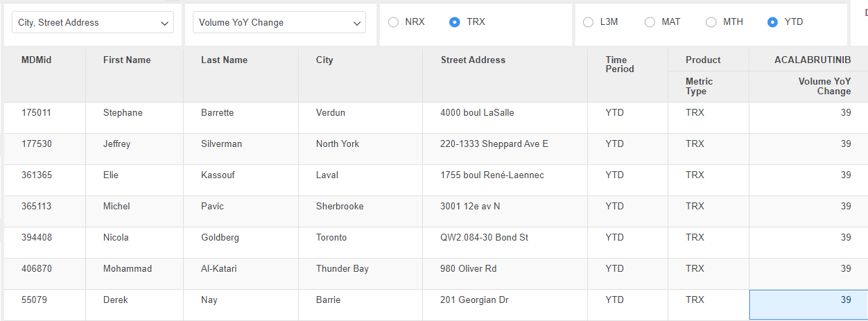Click the ACALABRUTINIB product header
This screenshot has width=868, height=321.
[x=813, y=60]
